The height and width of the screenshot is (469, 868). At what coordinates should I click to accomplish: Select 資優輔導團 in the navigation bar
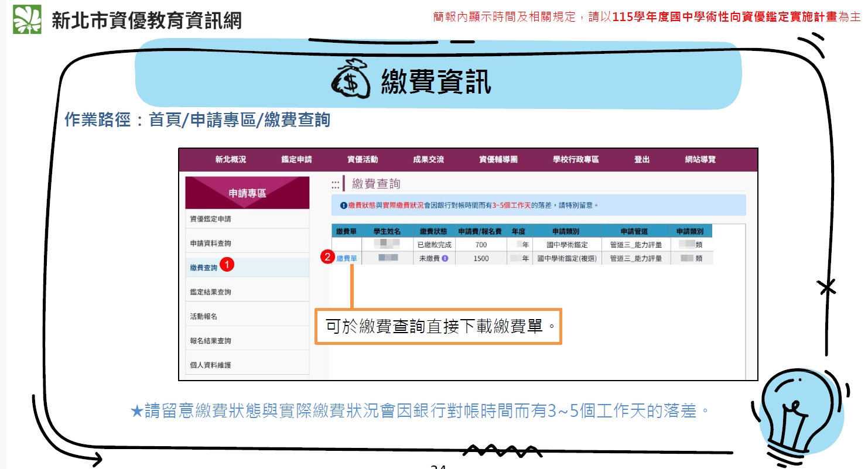(x=498, y=159)
